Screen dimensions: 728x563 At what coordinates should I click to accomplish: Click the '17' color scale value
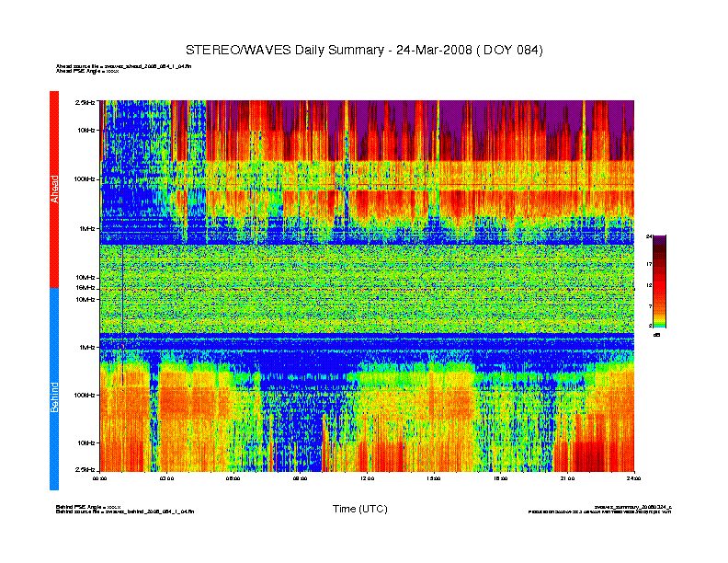(649, 264)
